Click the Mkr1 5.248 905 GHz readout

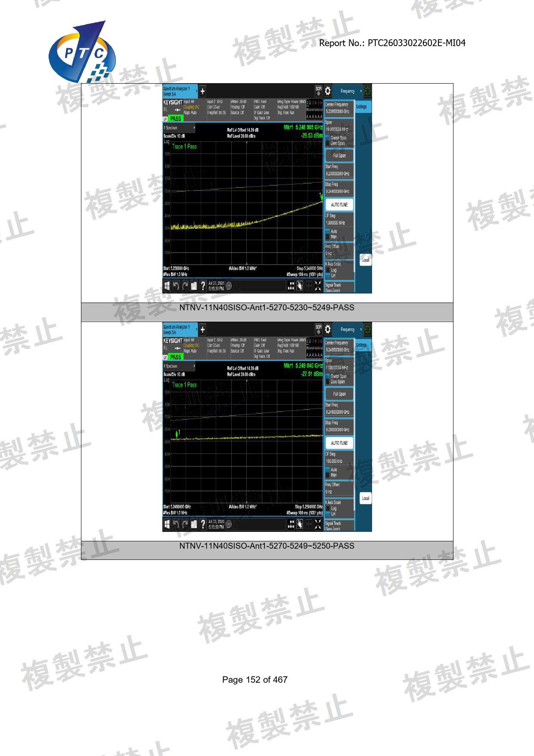[303, 127]
